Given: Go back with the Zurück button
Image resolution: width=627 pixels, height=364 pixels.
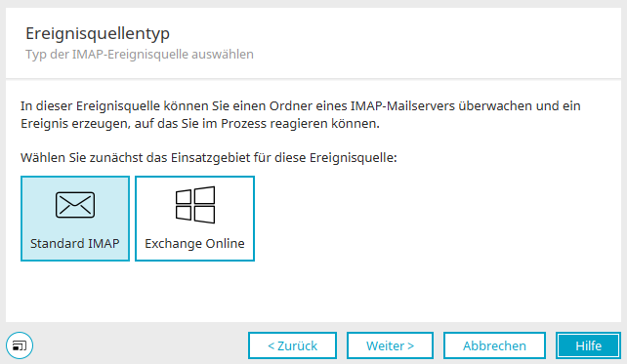Looking at the screenshot, I should [x=292, y=345].
